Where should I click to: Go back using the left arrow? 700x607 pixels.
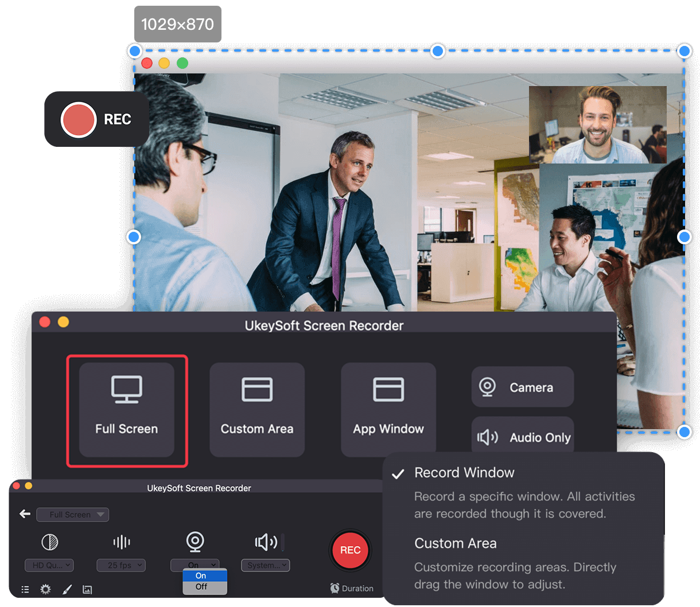click(x=25, y=513)
